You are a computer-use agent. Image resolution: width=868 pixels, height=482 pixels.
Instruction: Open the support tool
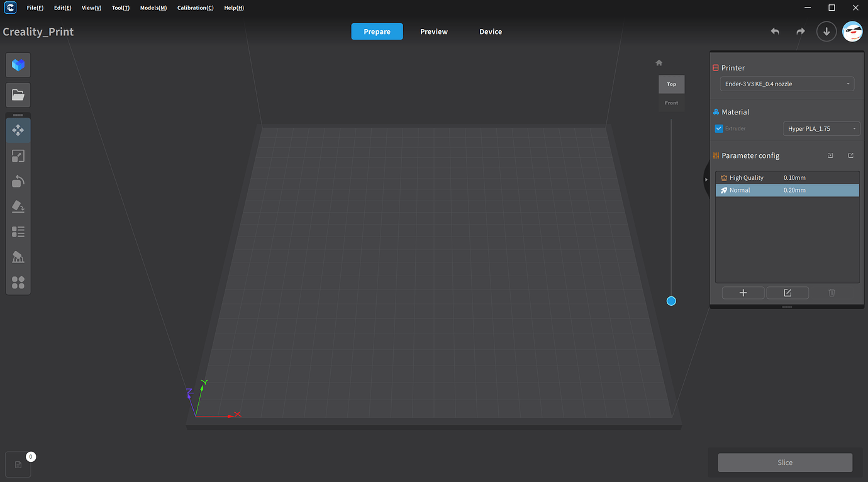click(18, 257)
